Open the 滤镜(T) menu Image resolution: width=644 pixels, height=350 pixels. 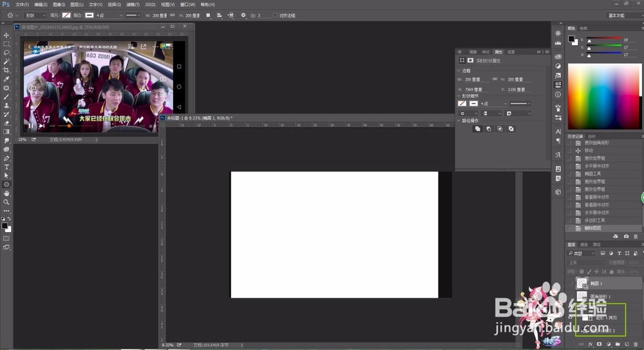133,5
